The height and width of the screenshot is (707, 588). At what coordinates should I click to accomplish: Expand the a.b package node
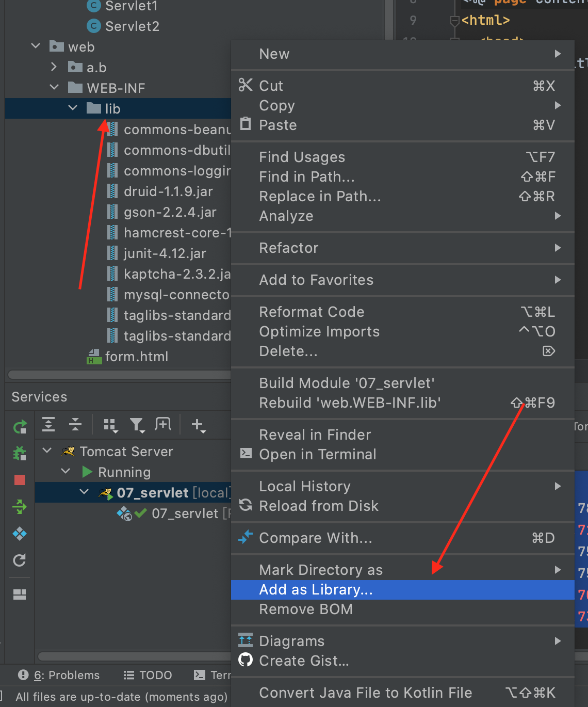pyautogui.click(x=53, y=67)
